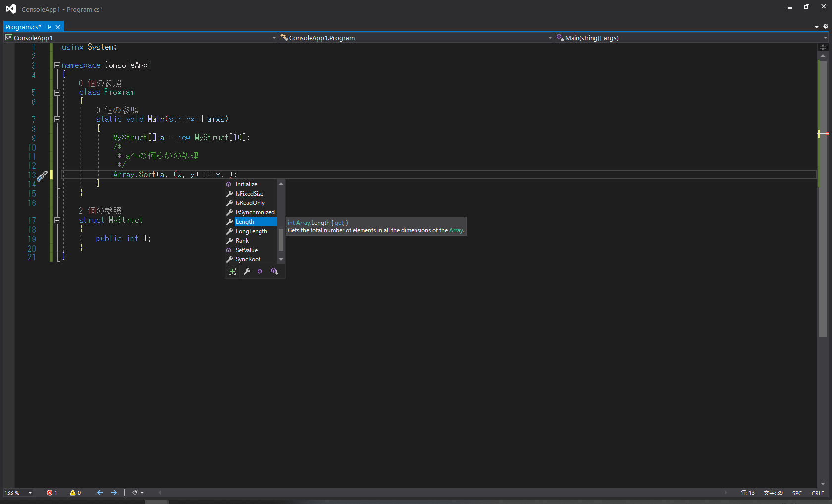Click 'MyStruct' type in line 9
The width and height of the screenshot is (832, 504).
130,138
